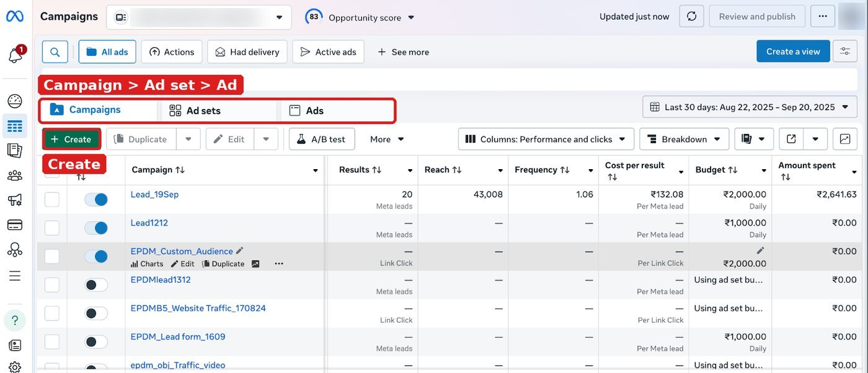The image size is (868, 373).
Task: Open Charts for EPDM_Custom_Audience row
Action: click(x=147, y=264)
